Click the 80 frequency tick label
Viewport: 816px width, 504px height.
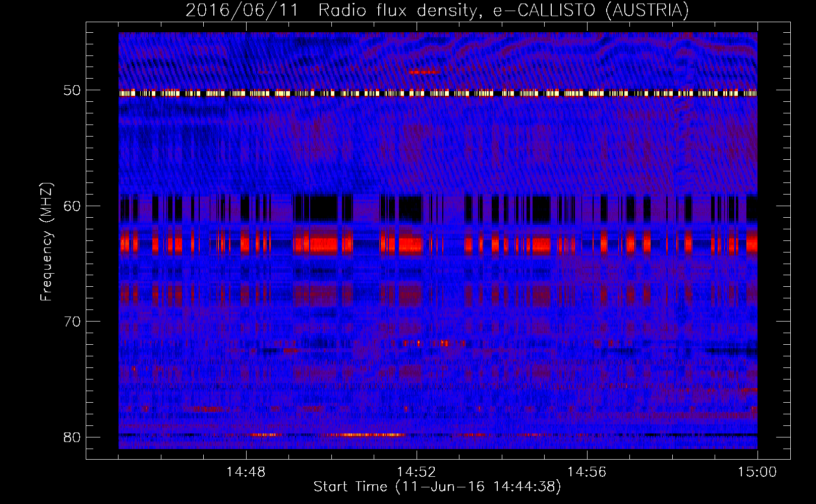(72, 437)
